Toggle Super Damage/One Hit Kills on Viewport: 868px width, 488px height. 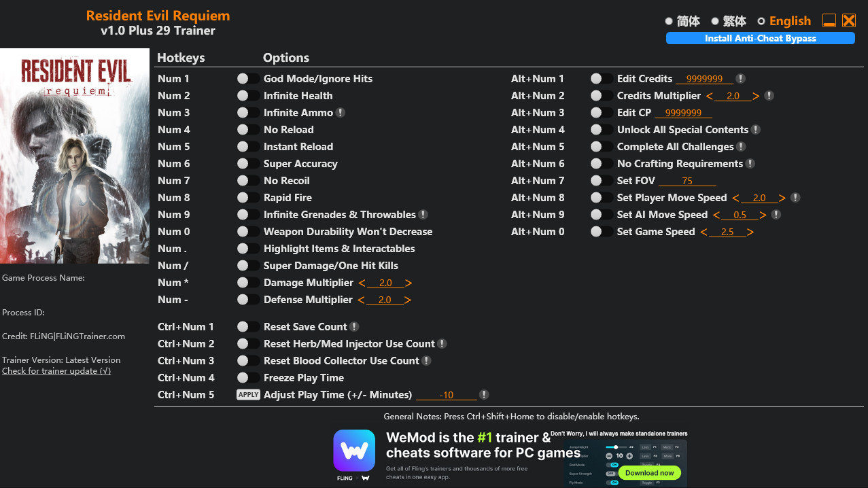(x=248, y=266)
